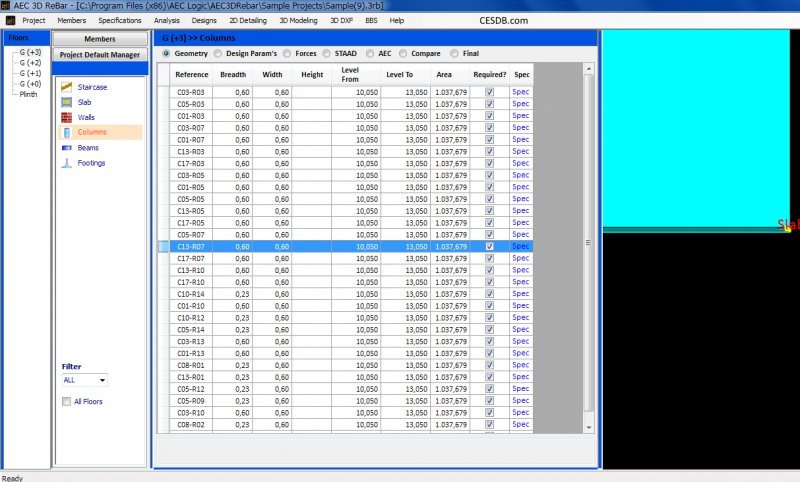Image resolution: width=800 pixels, height=482 pixels.
Task: Click the vertical scrollbar thumb of the table
Action: tap(589, 243)
